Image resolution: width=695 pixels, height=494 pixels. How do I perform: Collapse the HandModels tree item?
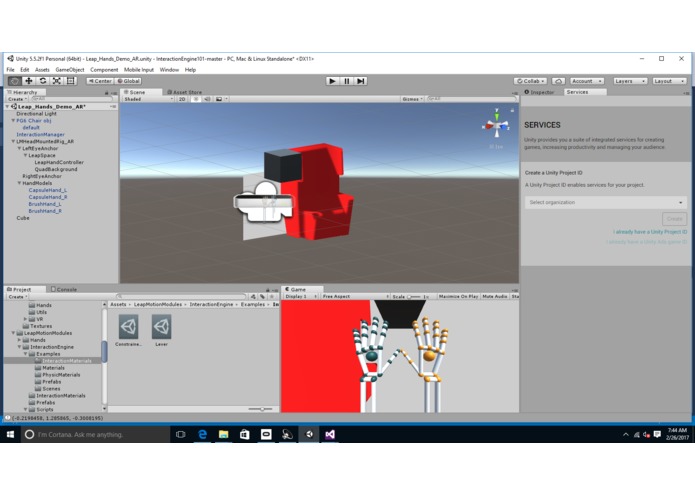coord(19,183)
